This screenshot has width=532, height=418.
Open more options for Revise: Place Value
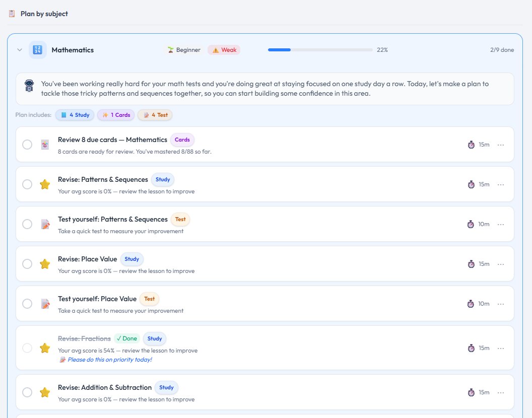coord(501,264)
